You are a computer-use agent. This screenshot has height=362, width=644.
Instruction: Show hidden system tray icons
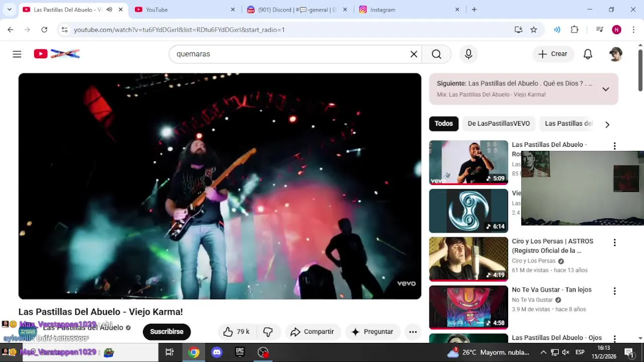543,352
